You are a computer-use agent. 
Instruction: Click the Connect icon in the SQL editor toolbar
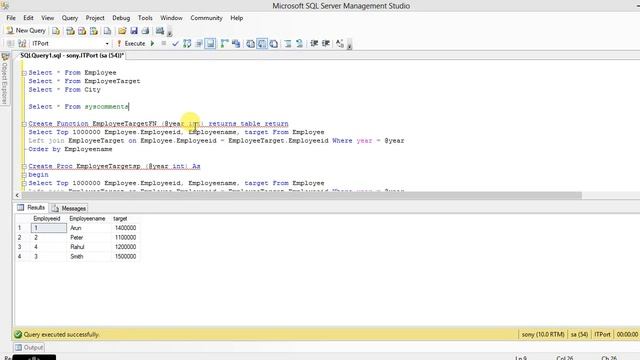pyautogui.click(x=11, y=43)
